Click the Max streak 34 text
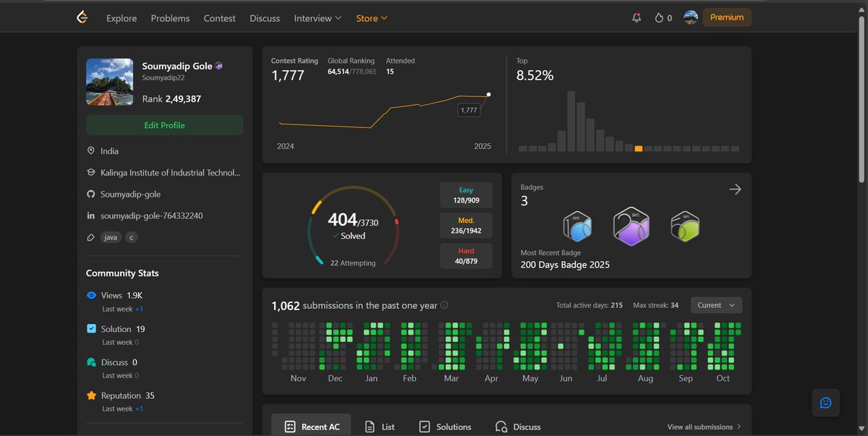The height and width of the screenshot is (436, 868). coord(656,305)
